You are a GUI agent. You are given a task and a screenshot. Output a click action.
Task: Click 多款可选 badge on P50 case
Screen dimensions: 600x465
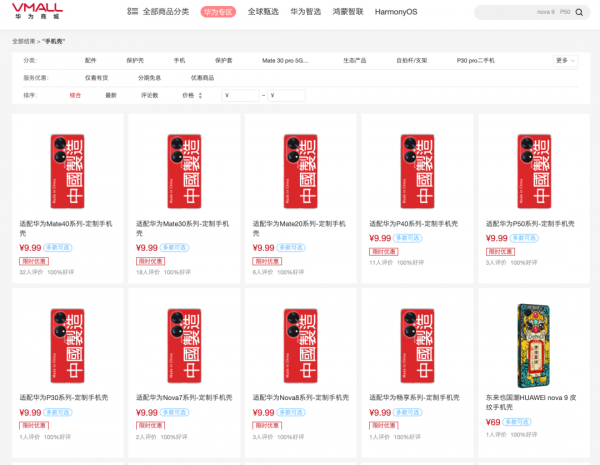(x=524, y=238)
